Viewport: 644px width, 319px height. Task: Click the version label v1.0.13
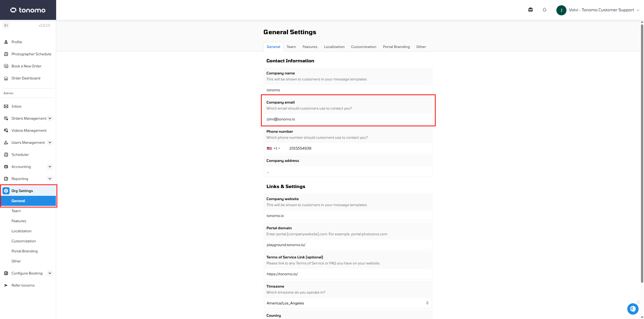(x=44, y=25)
